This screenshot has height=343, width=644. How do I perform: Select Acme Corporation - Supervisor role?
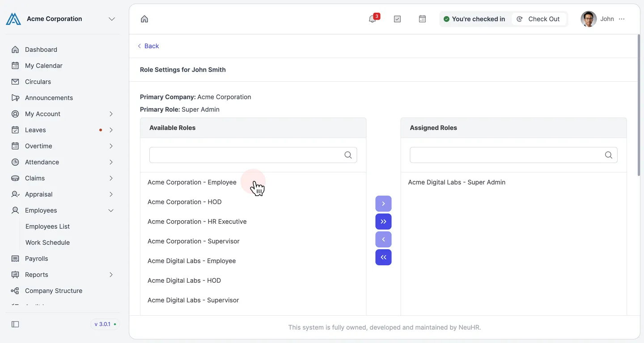253,241
